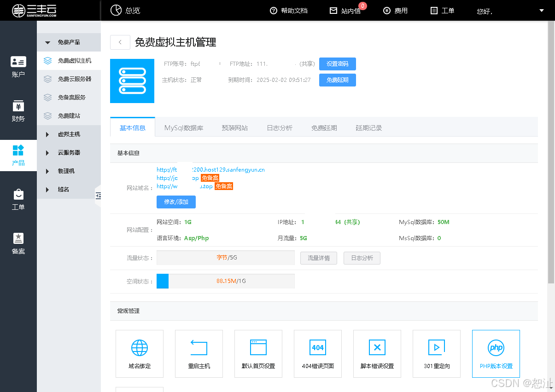This screenshot has width=555, height=392.
Task: Expand 虚拟主机 group
Action: click(69, 134)
